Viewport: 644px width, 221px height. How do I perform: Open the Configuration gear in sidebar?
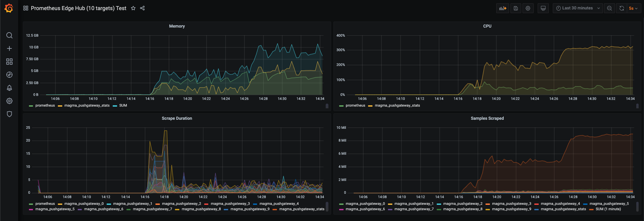pyautogui.click(x=9, y=101)
